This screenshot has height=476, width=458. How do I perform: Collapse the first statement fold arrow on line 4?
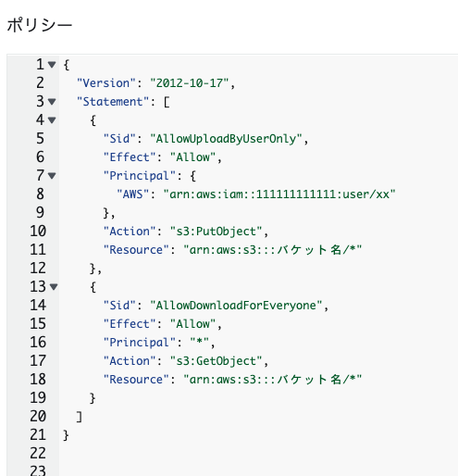click(x=52, y=120)
